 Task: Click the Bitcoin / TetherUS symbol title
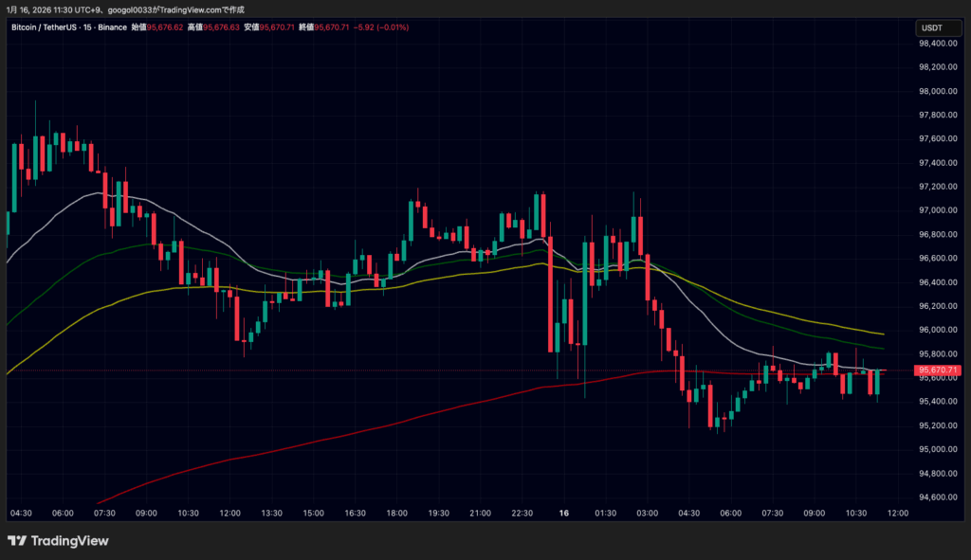click(44, 27)
